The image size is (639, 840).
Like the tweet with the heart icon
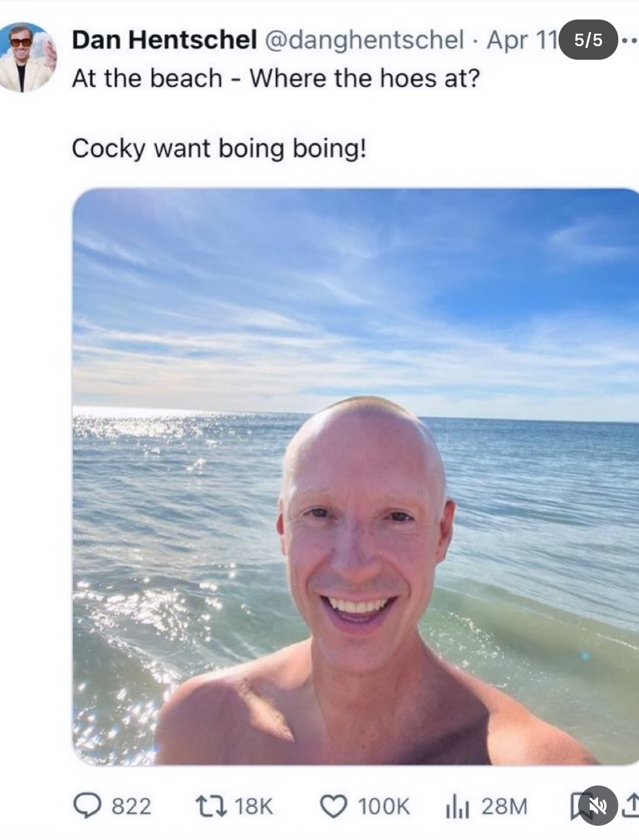(x=333, y=806)
